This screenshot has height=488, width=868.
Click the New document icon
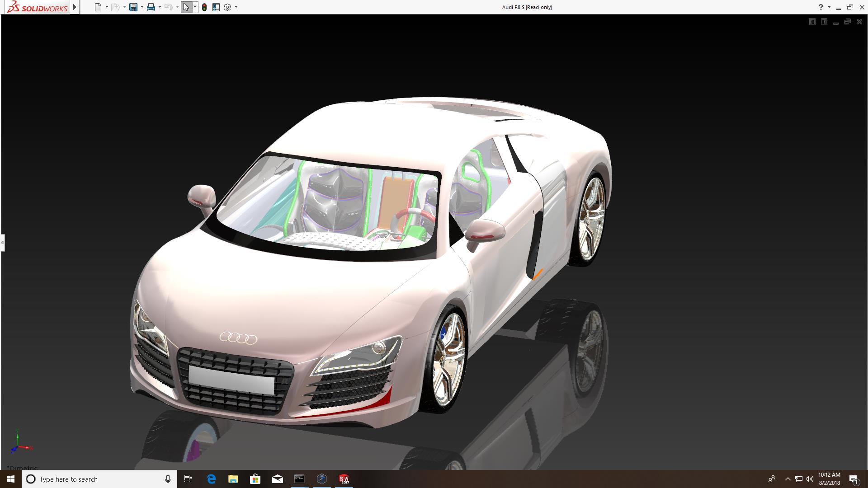click(x=98, y=7)
